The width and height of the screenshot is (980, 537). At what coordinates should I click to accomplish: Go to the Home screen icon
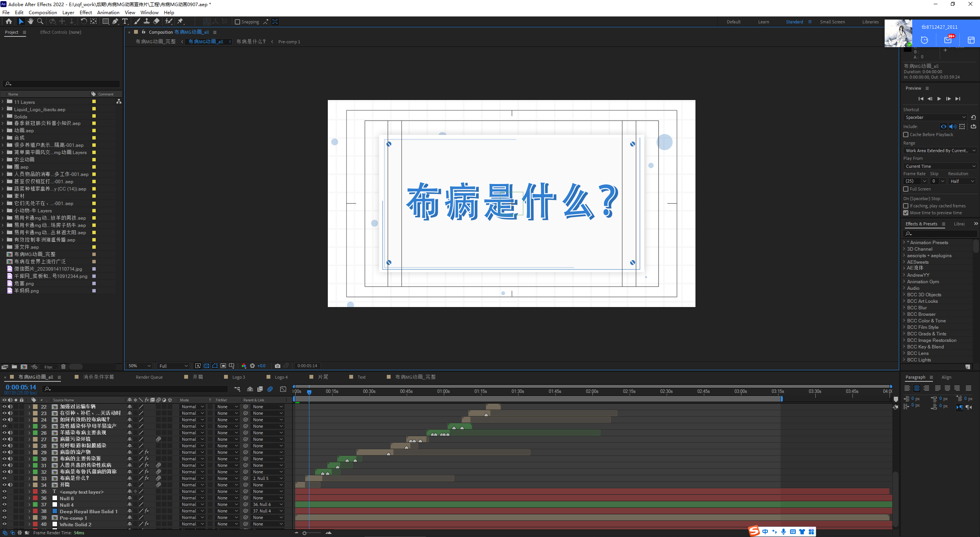8,21
